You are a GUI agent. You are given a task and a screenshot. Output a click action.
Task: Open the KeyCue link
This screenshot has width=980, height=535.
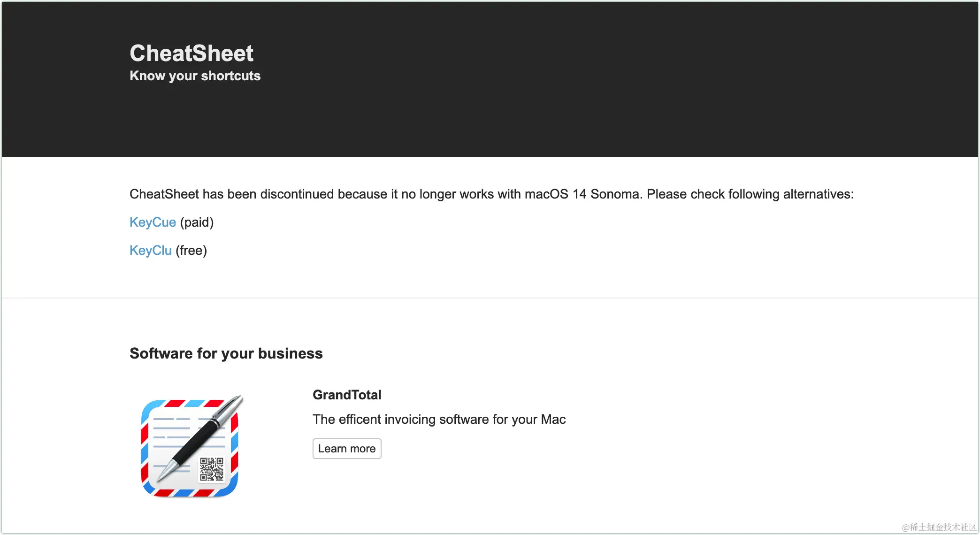tap(153, 222)
